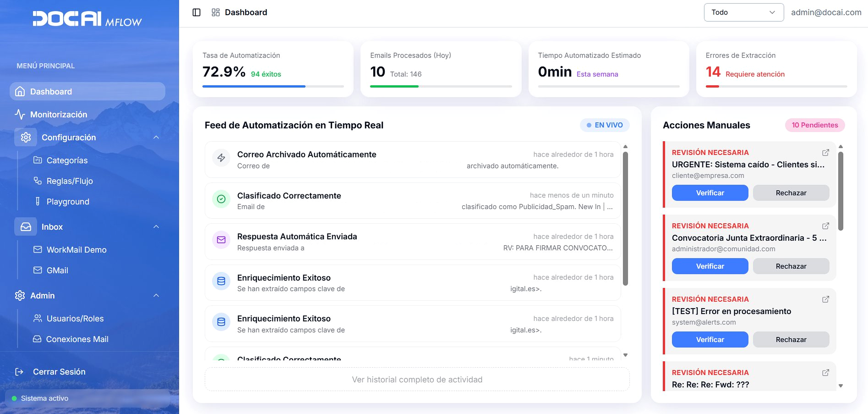
Task: Click the purple mail icon on Respuesta Automática
Action: pos(221,240)
